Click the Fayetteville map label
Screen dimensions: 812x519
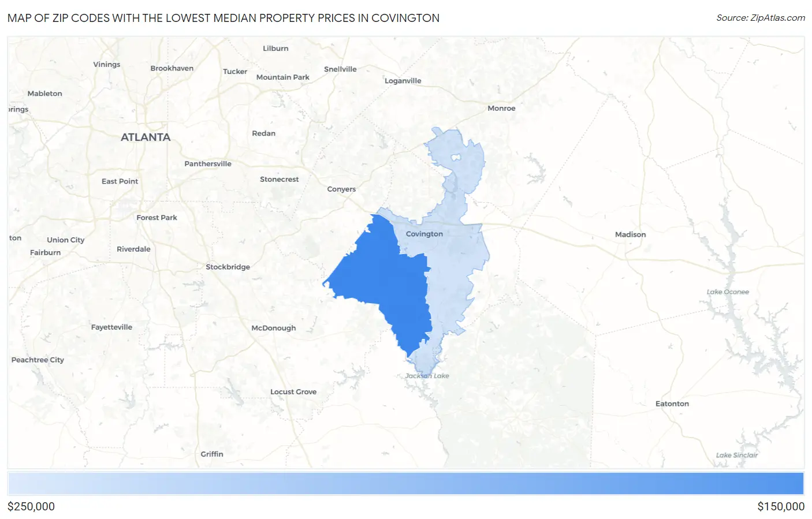[111, 327]
